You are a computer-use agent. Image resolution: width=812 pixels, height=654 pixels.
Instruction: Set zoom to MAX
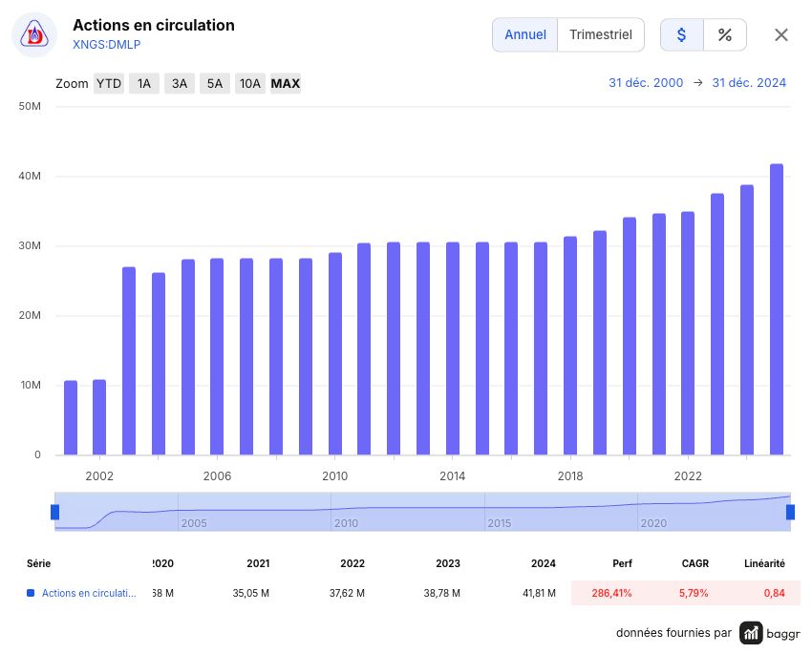pos(286,83)
